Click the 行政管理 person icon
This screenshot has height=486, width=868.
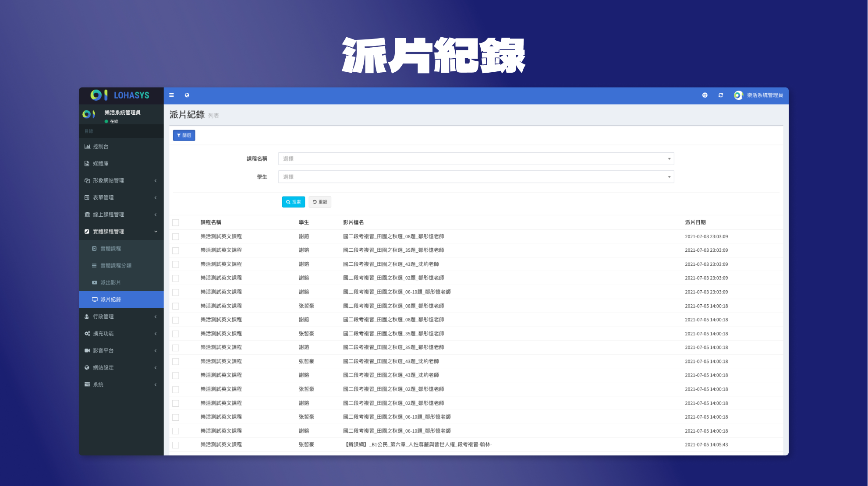tap(87, 317)
